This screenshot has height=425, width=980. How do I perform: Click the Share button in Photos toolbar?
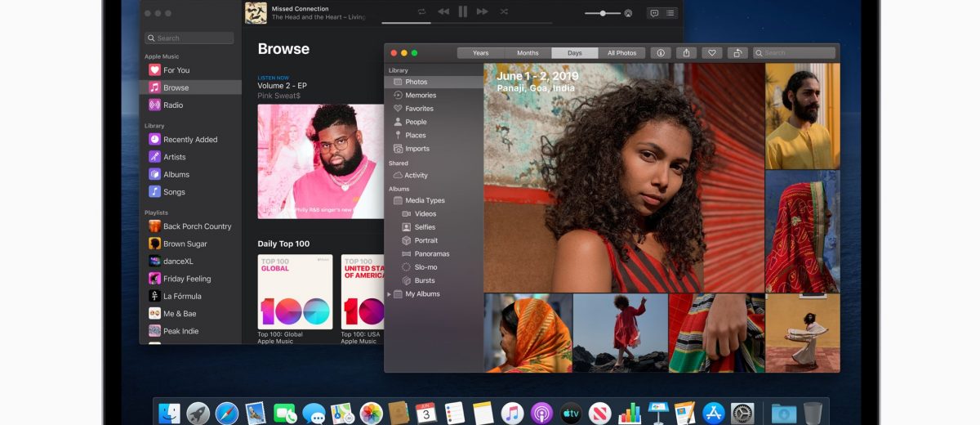[x=686, y=53]
